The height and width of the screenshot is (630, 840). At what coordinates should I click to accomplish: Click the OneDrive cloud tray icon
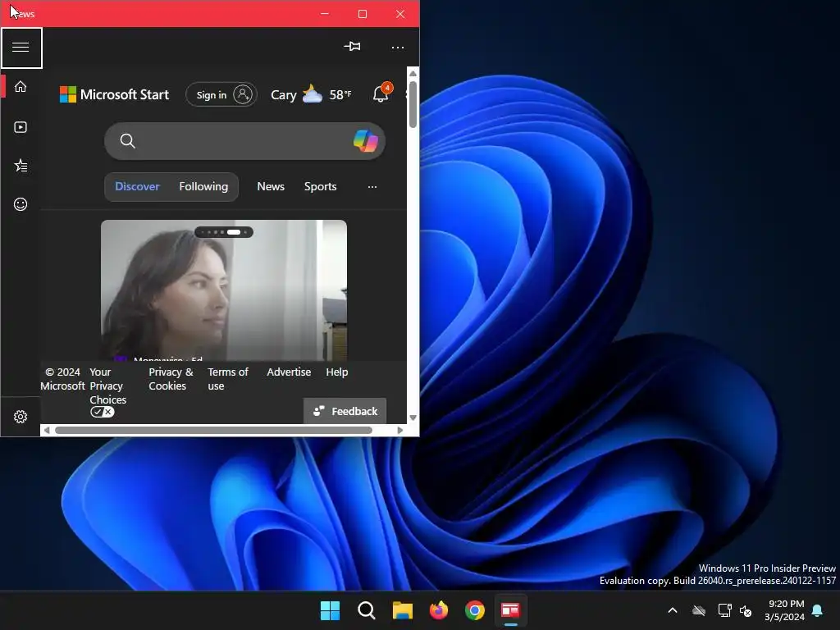pyautogui.click(x=699, y=610)
